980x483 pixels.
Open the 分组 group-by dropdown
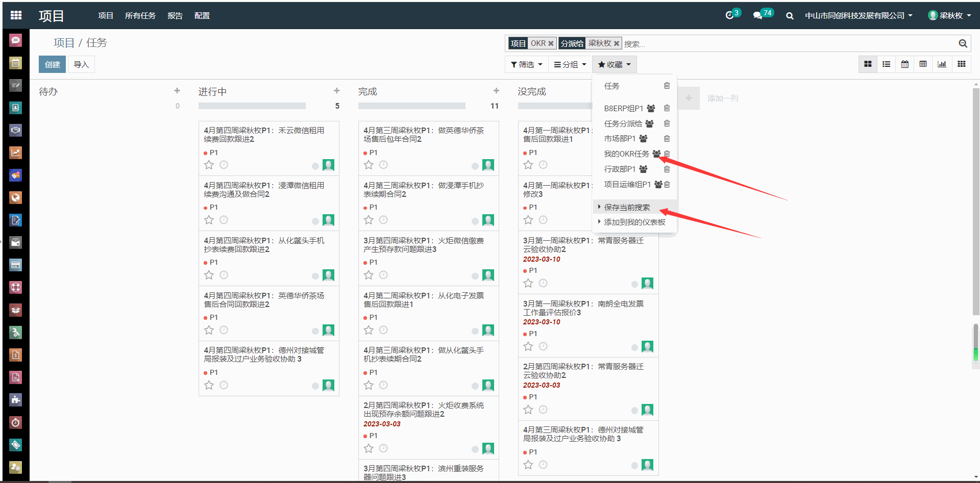pos(570,65)
